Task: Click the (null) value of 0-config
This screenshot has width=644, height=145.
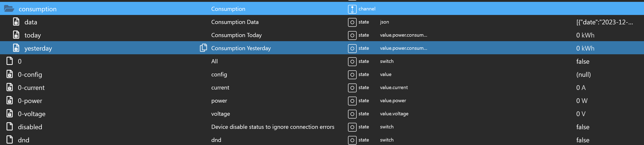Action: [x=583, y=75]
